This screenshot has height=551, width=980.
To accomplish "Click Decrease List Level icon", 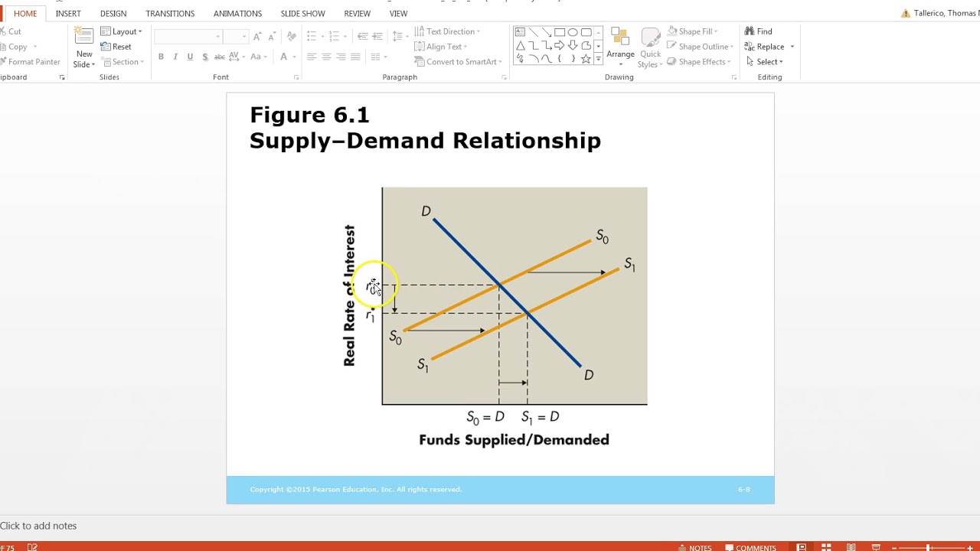I will click(x=363, y=36).
